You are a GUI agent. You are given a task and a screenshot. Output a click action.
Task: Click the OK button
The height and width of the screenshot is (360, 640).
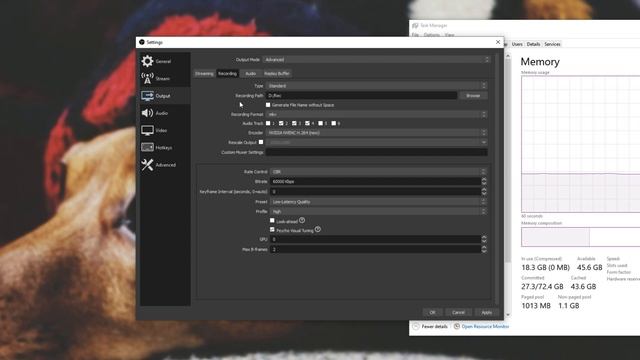coord(432,312)
